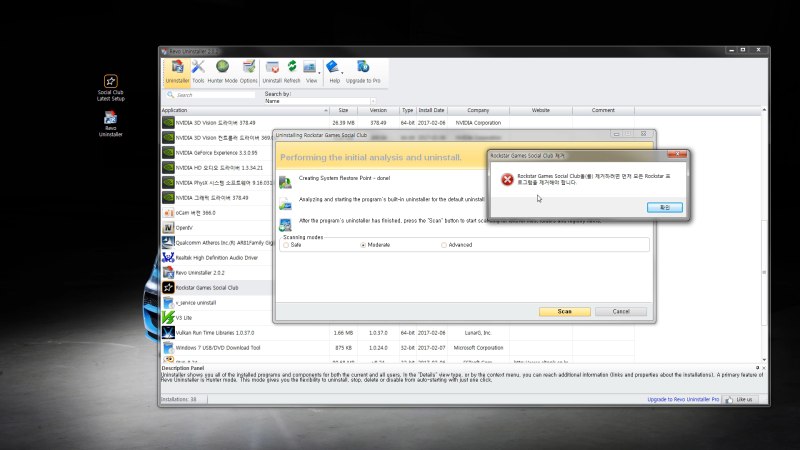Choose the Safe scanning mode

(x=286, y=245)
